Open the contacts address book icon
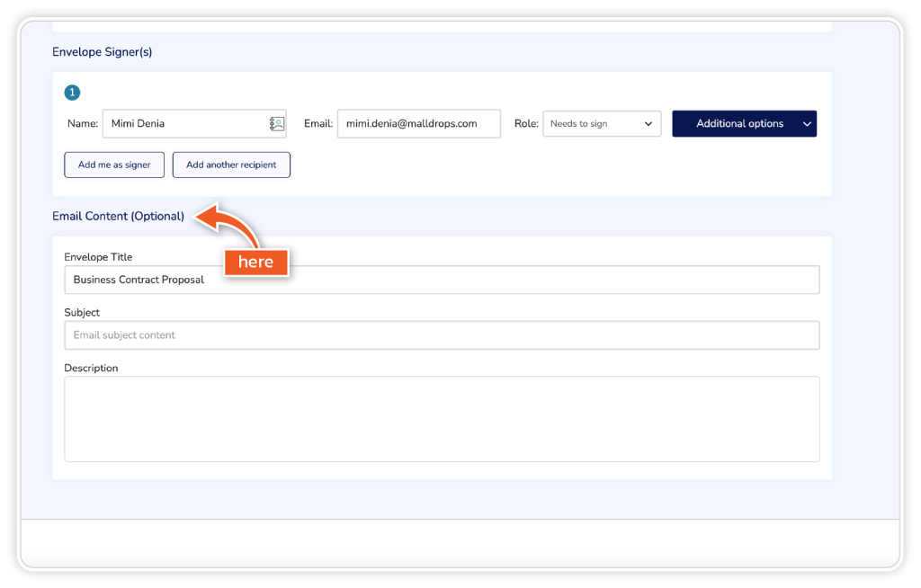 tap(277, 124)
